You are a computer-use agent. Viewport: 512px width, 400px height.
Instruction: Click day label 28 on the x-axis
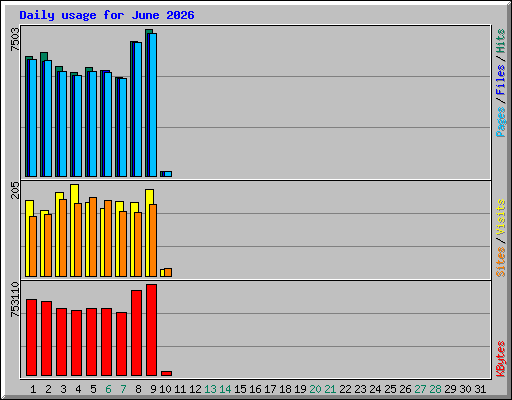[x=435, y=389]
